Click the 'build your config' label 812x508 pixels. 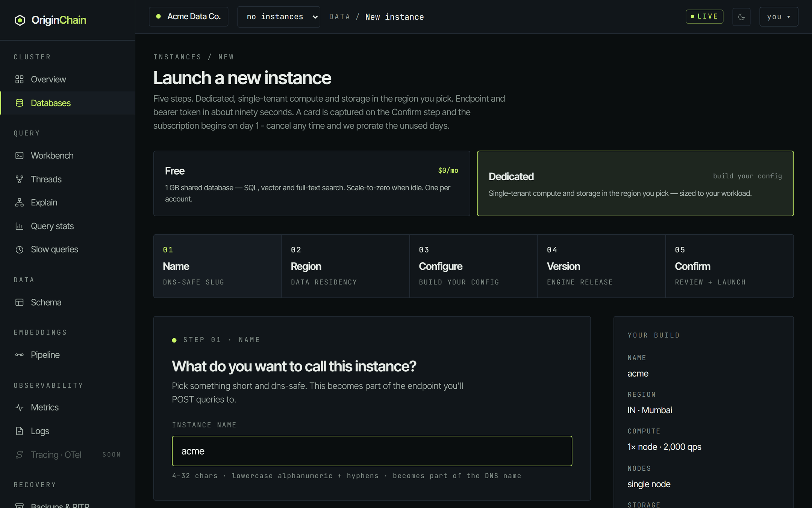pyautogui.click(x=747, y=176)
